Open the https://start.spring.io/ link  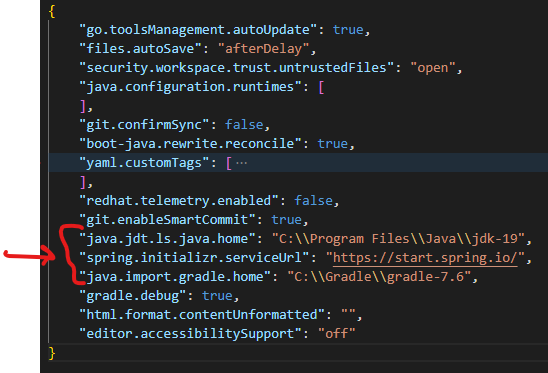[x=425, y=258]
